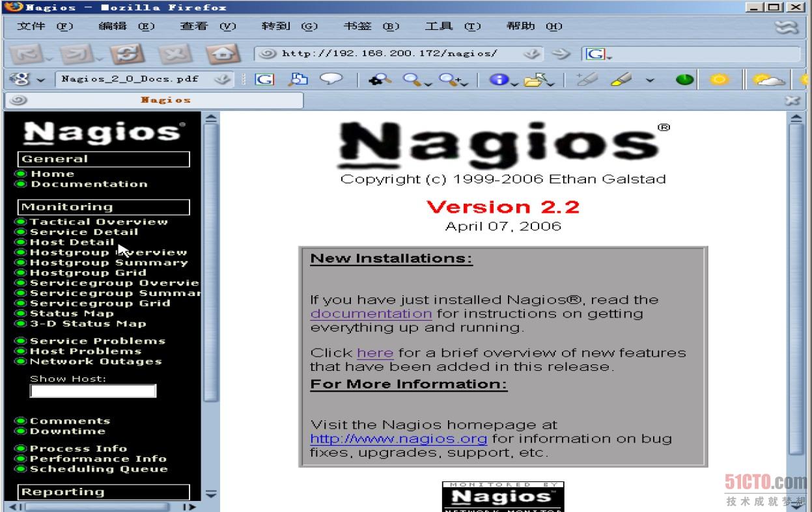
Task: Open Home in the sidebar
Action: 53,174
